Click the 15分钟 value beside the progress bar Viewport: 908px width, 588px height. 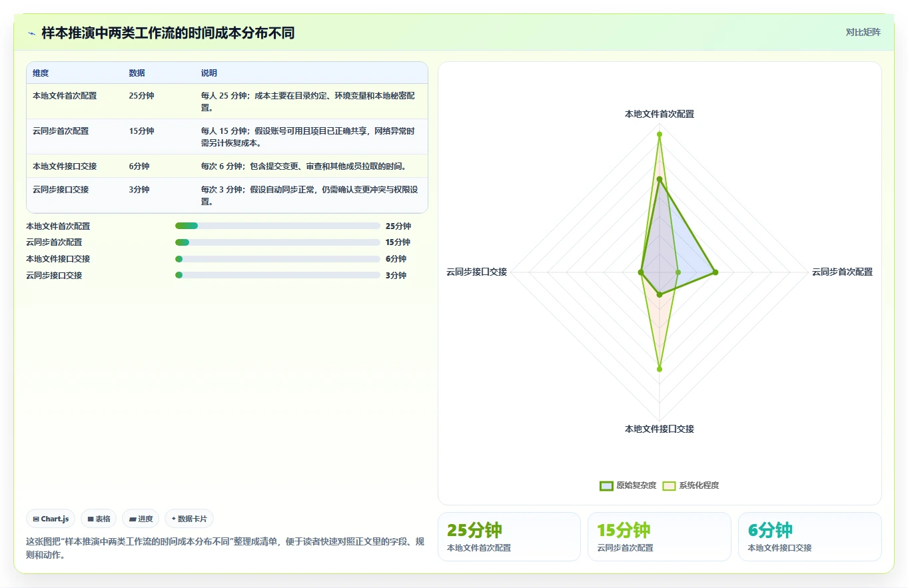pyautogui.click(x=398, y=242)
